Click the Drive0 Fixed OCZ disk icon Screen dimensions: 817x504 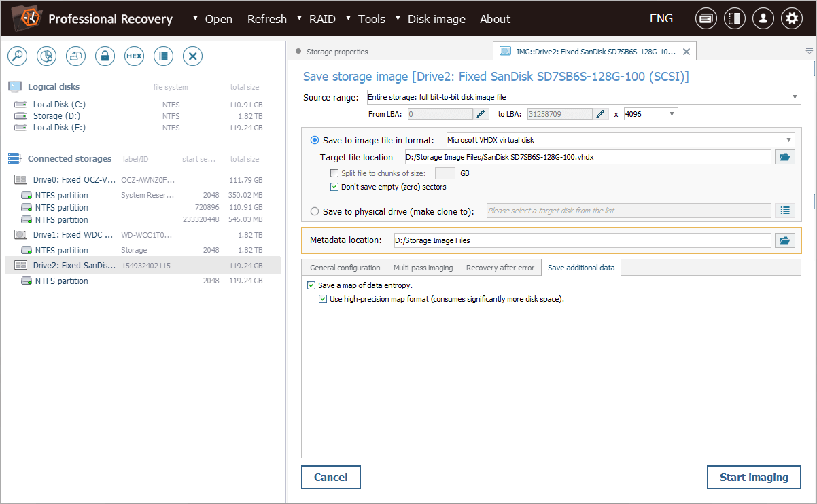20,180
